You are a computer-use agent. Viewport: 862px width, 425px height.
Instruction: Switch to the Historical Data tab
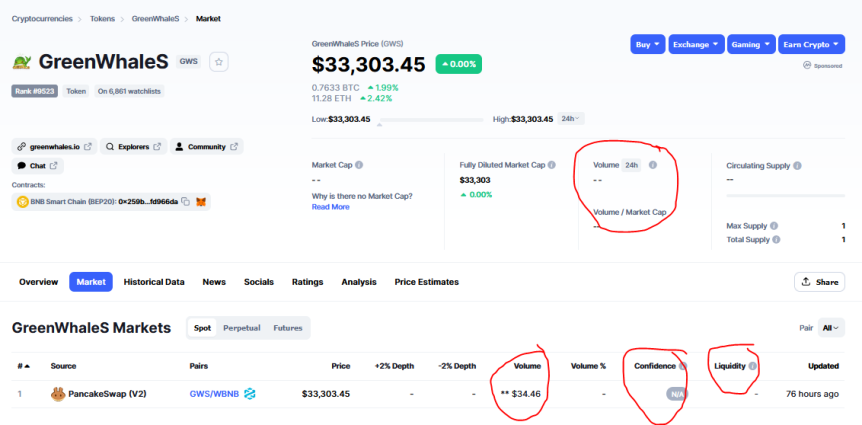pos(154,282)
